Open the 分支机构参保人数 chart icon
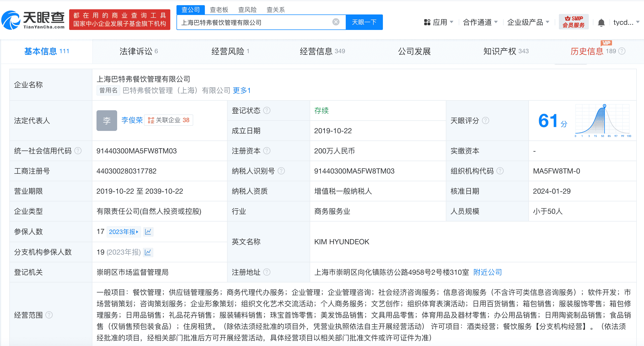Screen dimensions: 644x346 pos(148,252)
